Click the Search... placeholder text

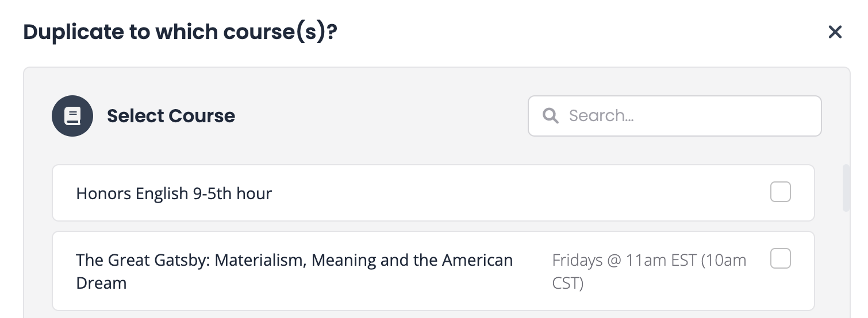pyautogui.click(x=601, y=116)
